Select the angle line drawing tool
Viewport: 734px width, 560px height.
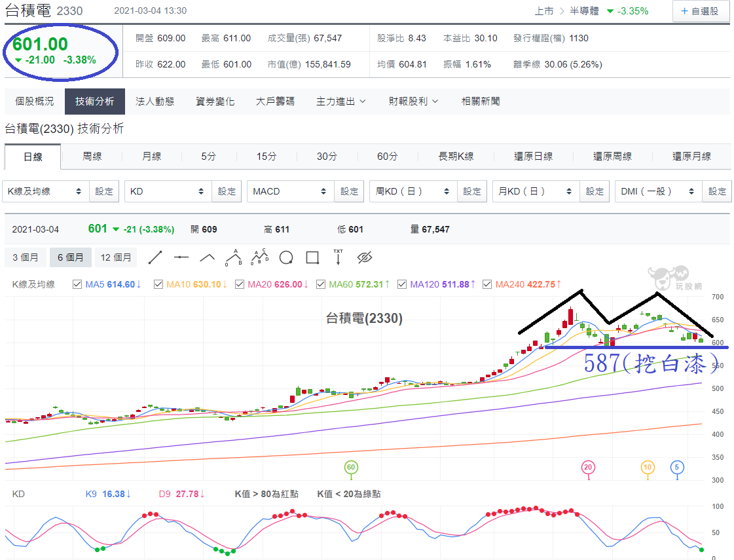[x=208, y=257]
